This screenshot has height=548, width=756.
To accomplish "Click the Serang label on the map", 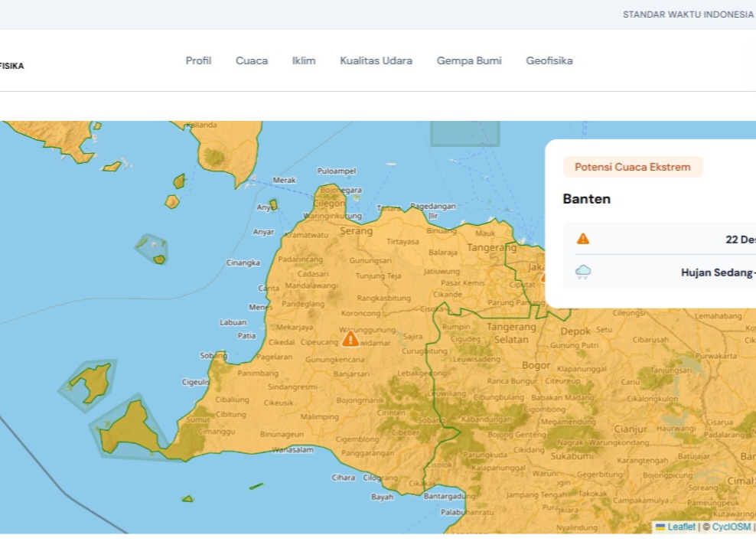I will (356, 230).
